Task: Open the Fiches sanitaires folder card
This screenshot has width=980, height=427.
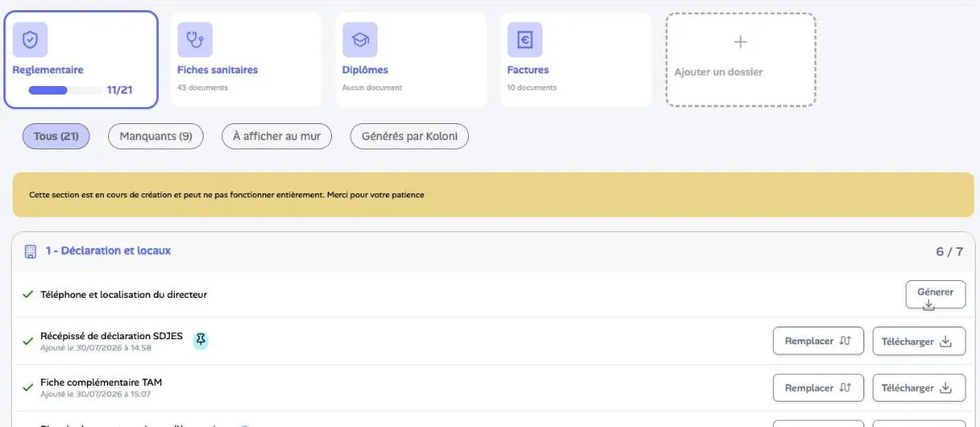Action: coord(246,60)
